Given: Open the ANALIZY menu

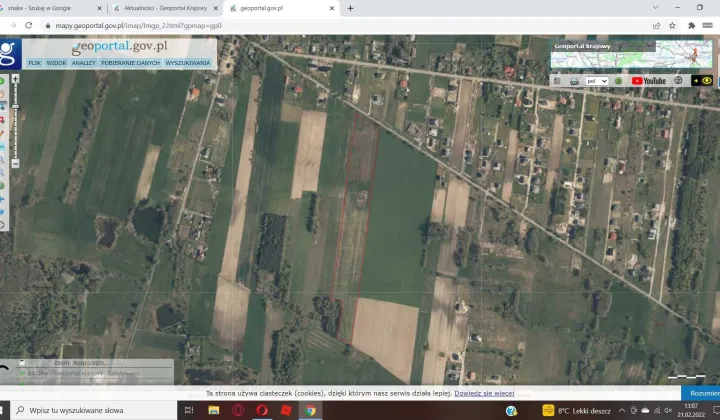Looking at the screenshot, I should (84, 63).
